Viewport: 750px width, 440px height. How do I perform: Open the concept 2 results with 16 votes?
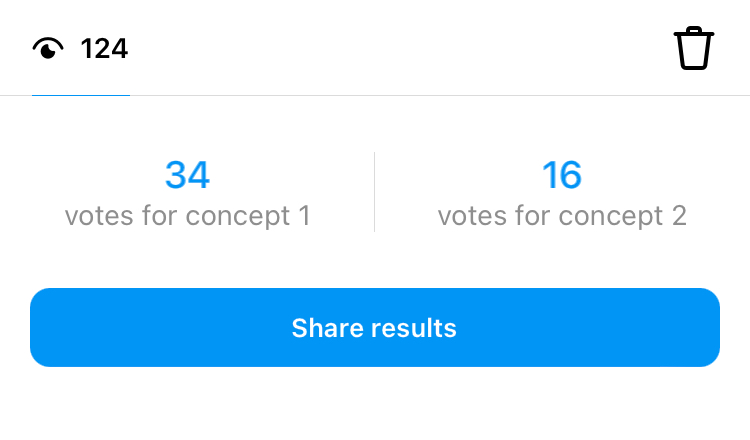(x=562, y=194)
